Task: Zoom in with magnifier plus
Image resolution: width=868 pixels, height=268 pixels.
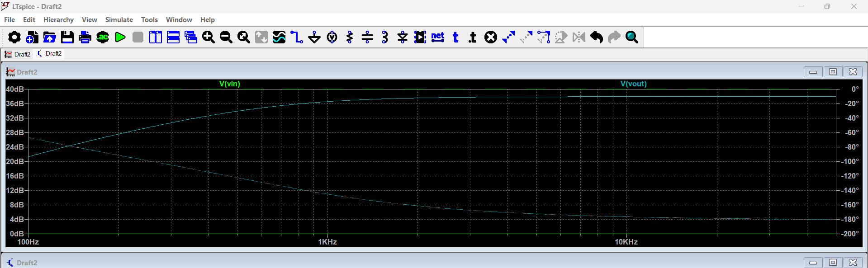Action: 209,37
